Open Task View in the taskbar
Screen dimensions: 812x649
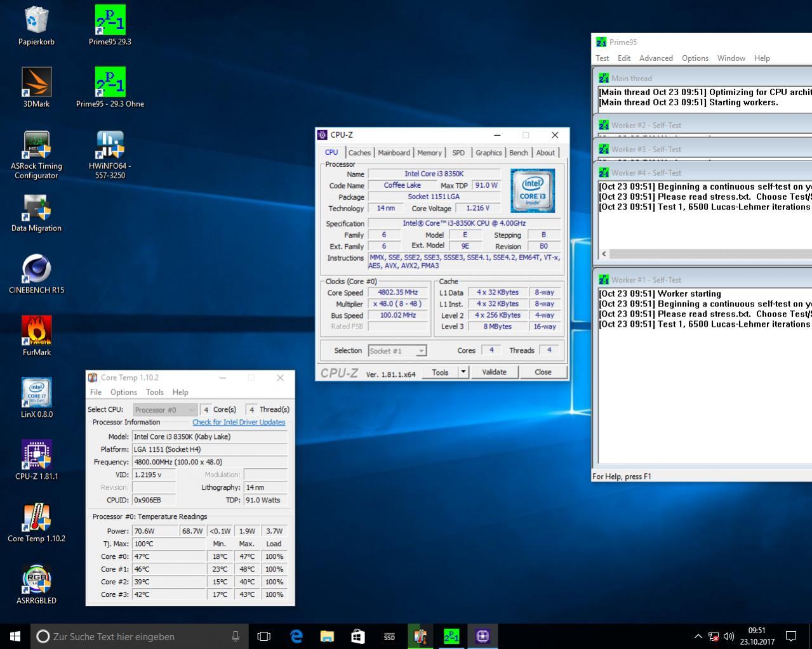(263, 636)
